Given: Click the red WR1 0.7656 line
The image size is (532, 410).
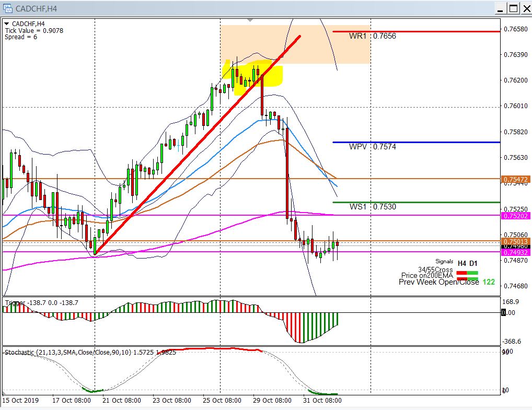Looking at the screenshot, I should point(434,31).
